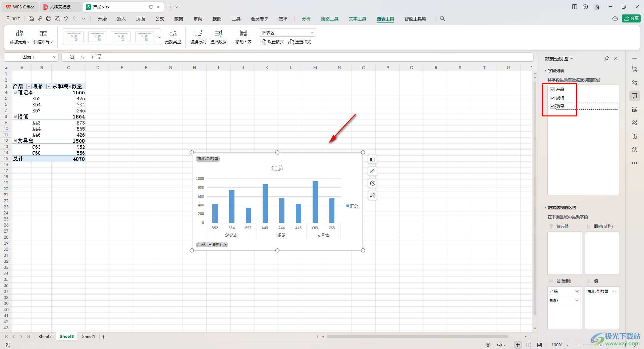Click the 产品 field button on chart
This screenshot has width=644, height=349.
tap(204, 245)
